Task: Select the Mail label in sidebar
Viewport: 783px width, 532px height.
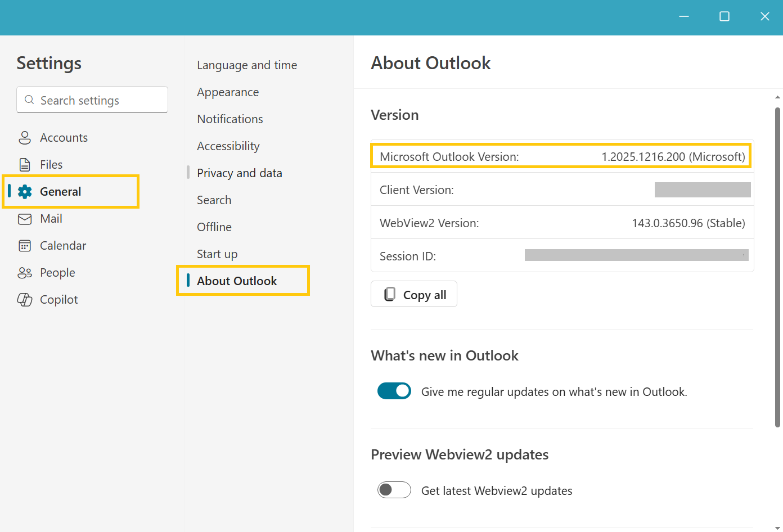Action: click(51, 219)
